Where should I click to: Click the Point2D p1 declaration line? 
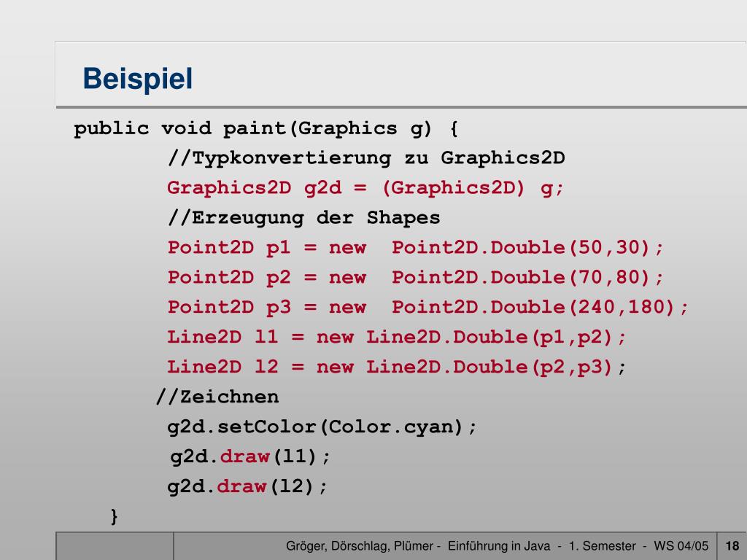(x=415, y=248)
